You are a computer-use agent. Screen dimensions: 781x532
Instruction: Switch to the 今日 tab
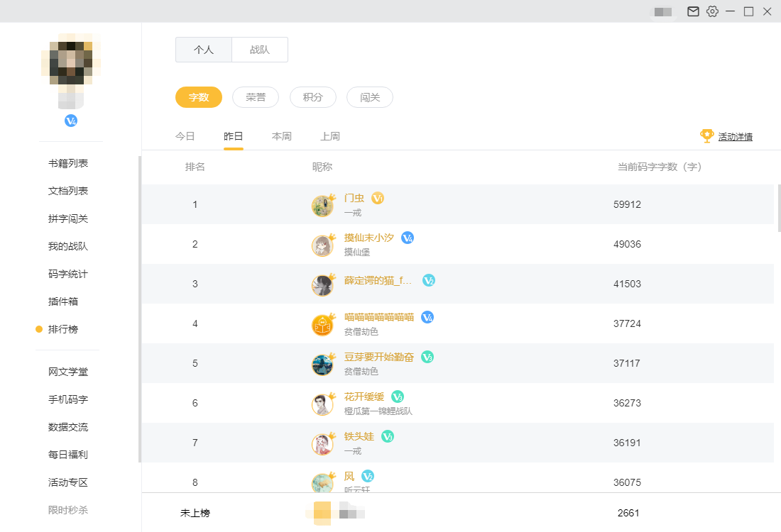point(185,136)
